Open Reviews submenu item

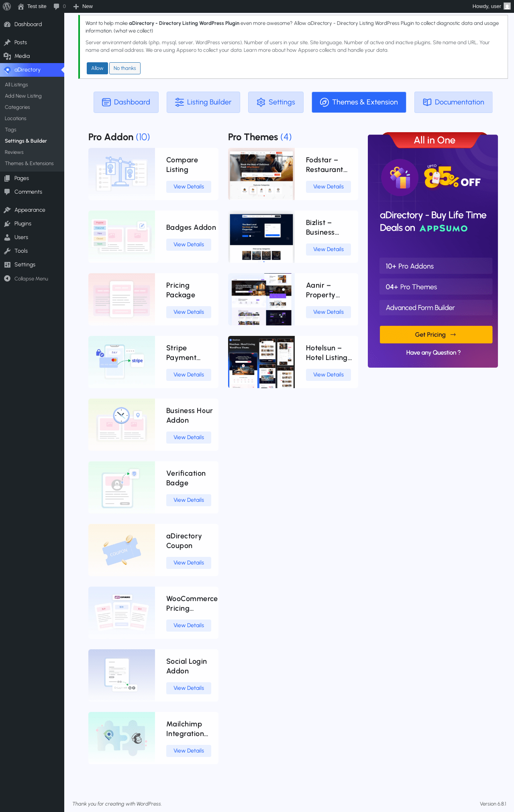[14, 152]
